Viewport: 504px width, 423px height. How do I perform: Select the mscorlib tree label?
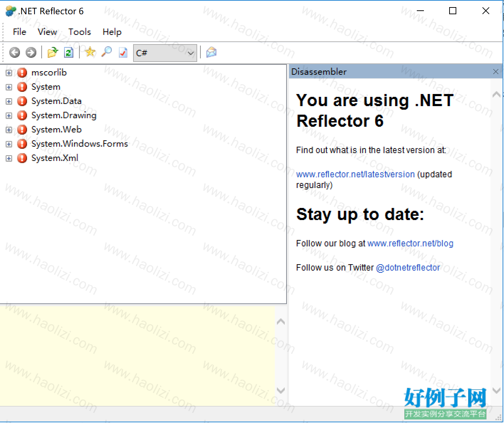pos(49,73)
